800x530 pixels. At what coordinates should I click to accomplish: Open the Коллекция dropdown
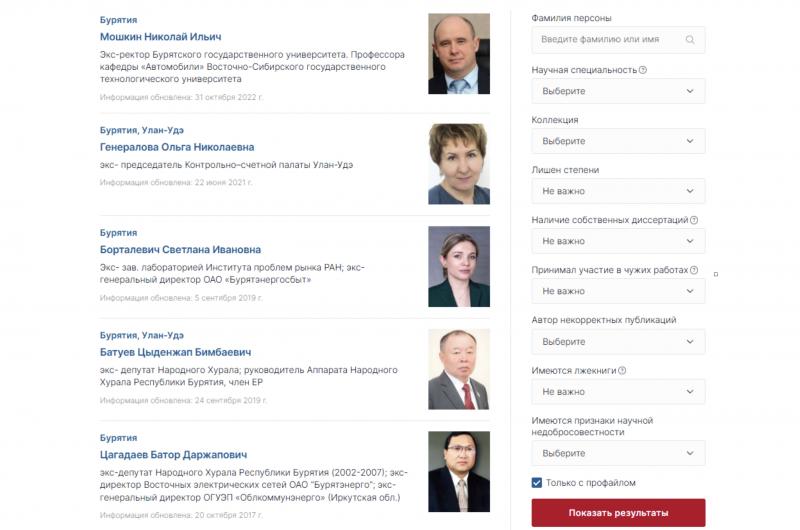click(618, 141)
